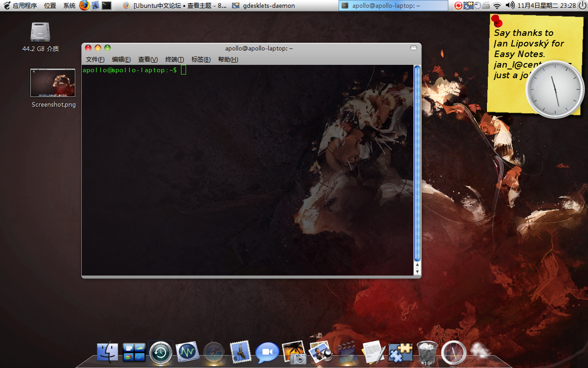Open the 终端(T) menu in terminal
Image resolution: width=588 pixels, height=368 pixels.
pos(175,59)
